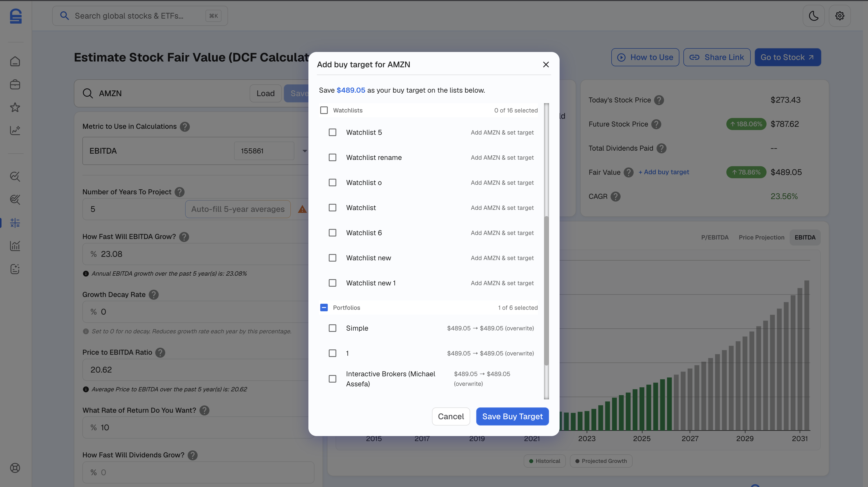Screen dimensions: 868x487
Task: Toggle the Portfolios group checkbox
Action: pyautogui.click(x=324, y=308)
